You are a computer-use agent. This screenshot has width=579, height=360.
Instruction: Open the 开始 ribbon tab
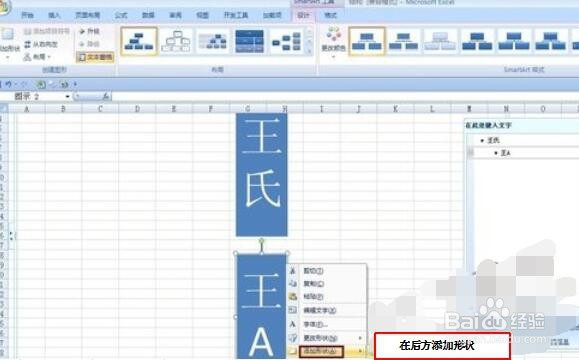[x=27, y=15]
